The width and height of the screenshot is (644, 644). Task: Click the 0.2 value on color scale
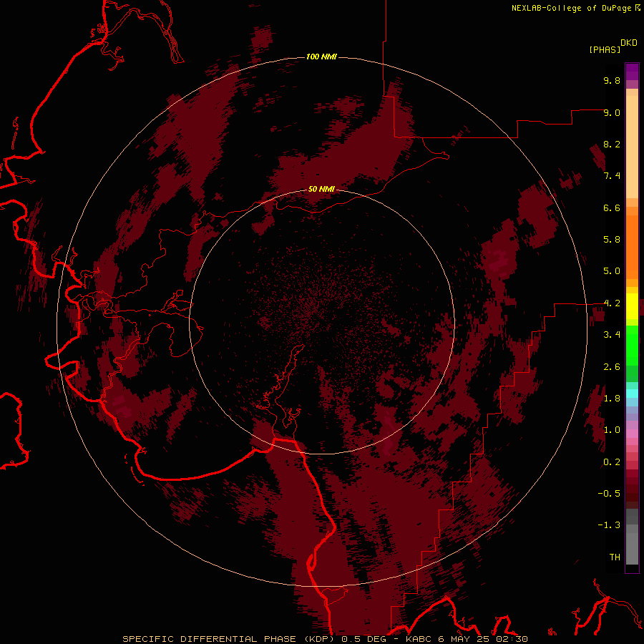click(612, 462)
